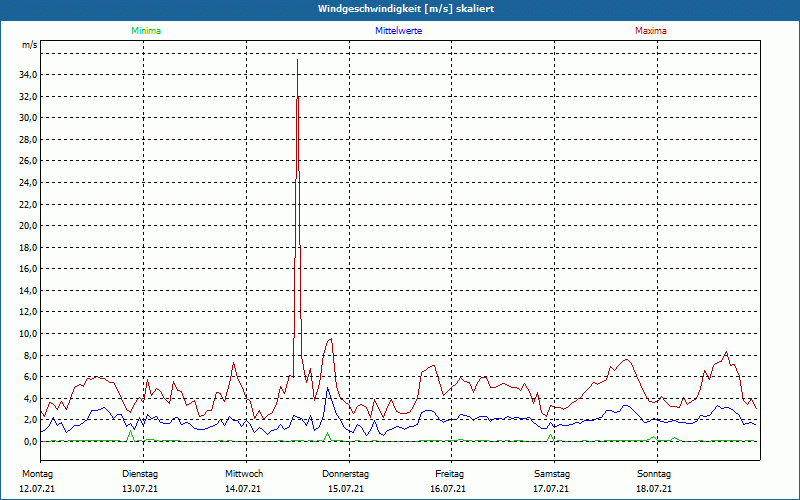
Task: Click the 15.07.21 date label
Action: click(346, 489)
